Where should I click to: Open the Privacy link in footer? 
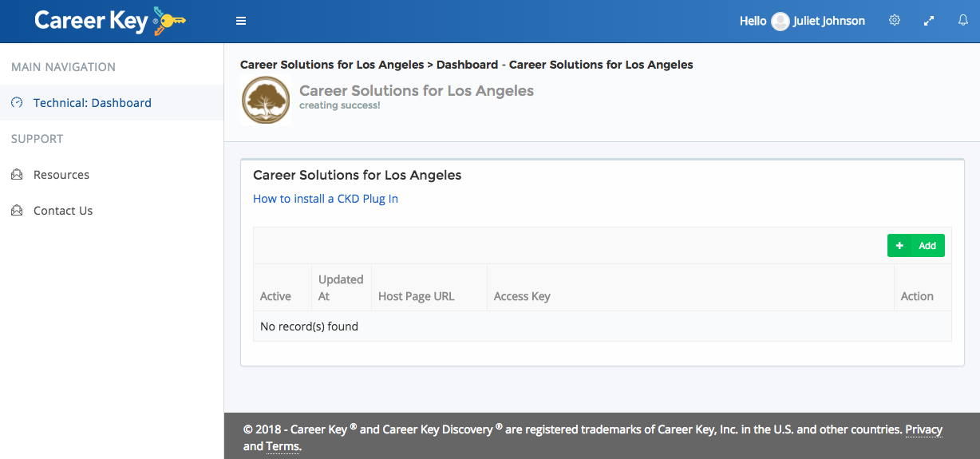coord(923,429)
